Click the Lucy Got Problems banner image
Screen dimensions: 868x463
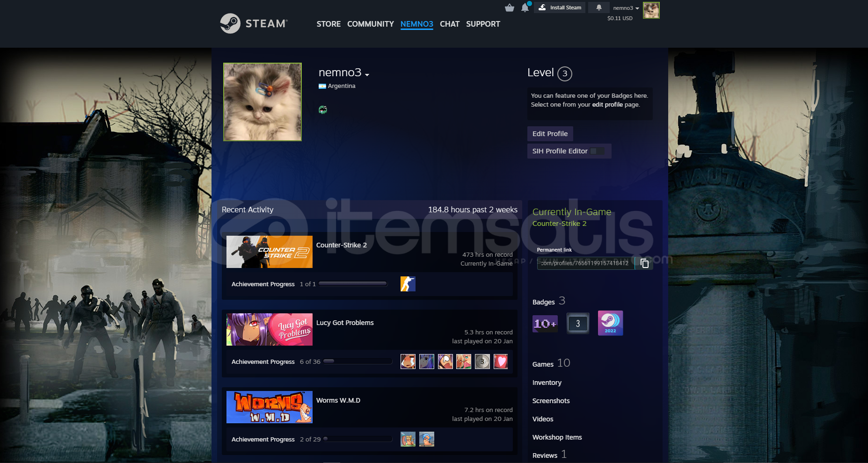click(x=270, y=329)
